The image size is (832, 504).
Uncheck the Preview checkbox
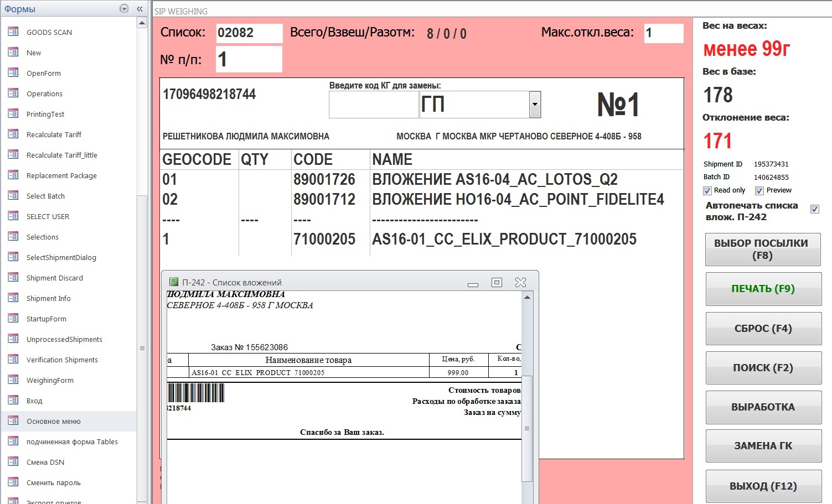pos(759,191)
